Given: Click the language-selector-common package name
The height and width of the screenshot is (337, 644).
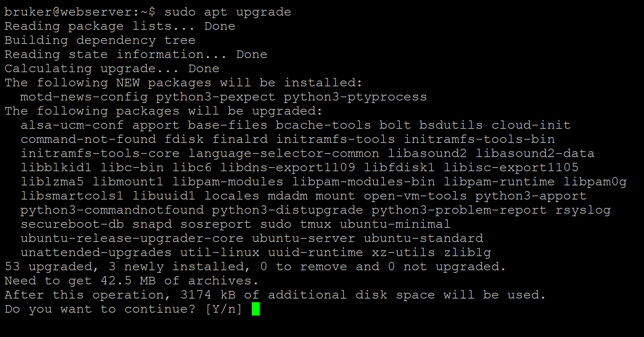Looking at the screenshot, I should pos(283,153).
